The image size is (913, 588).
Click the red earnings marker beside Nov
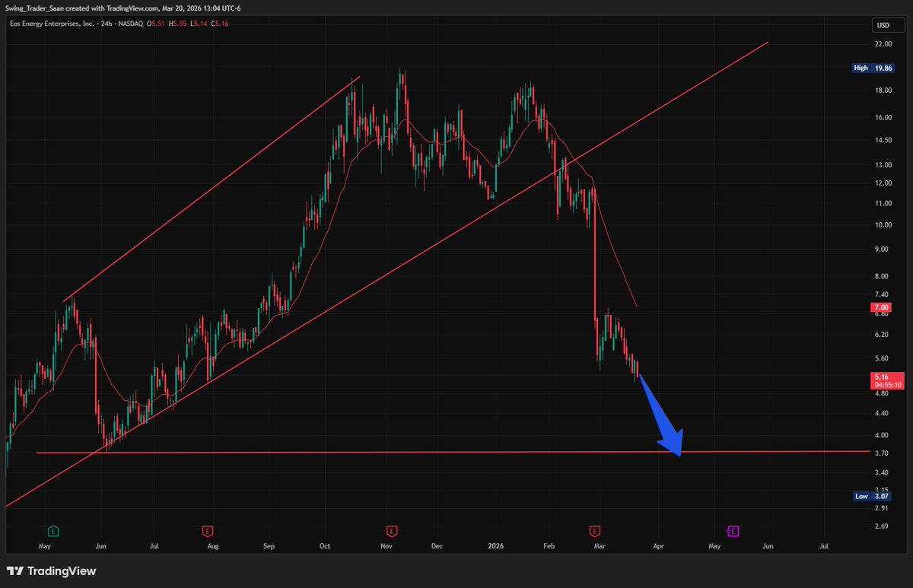pos(392,529)
